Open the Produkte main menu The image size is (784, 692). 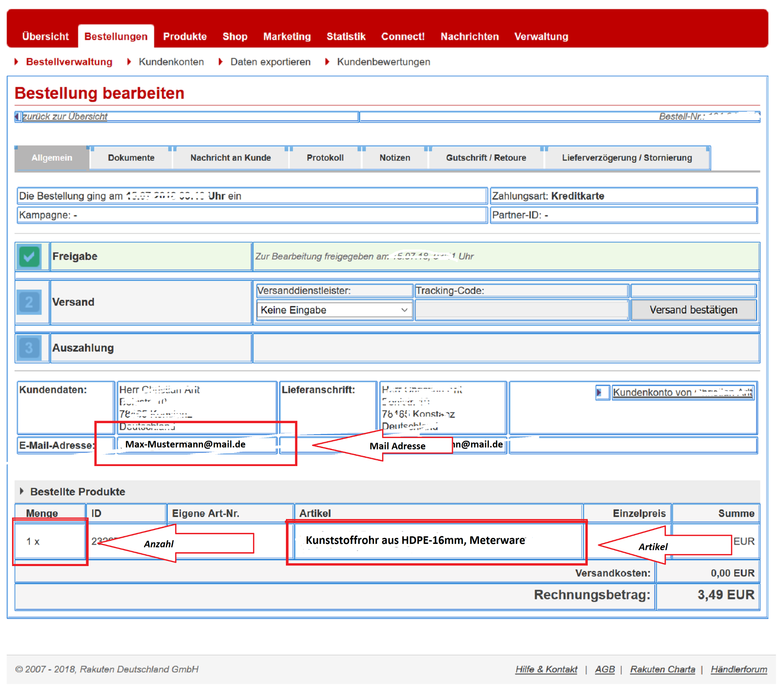point(185,37)
